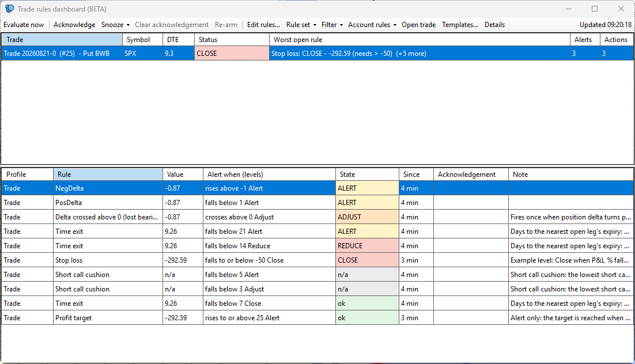Click the Worst open rule column header
Image resolution: width=635 pixels, height=364 pixels.
[419, 40]
